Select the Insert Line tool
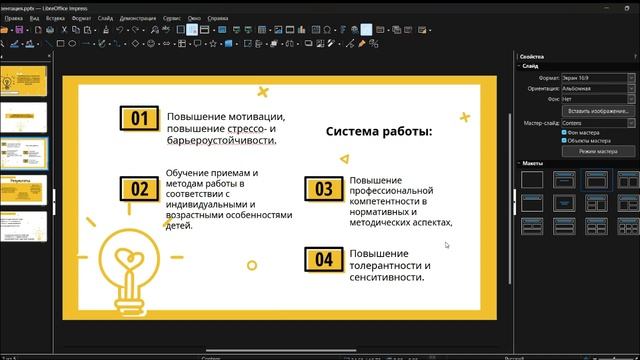This screenshot has height=360, width=640. coord(49,43)
